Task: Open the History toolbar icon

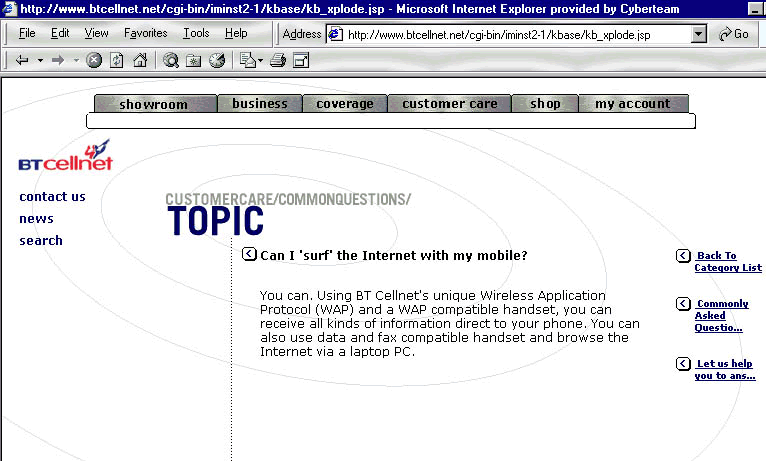Action: [216, 60]
